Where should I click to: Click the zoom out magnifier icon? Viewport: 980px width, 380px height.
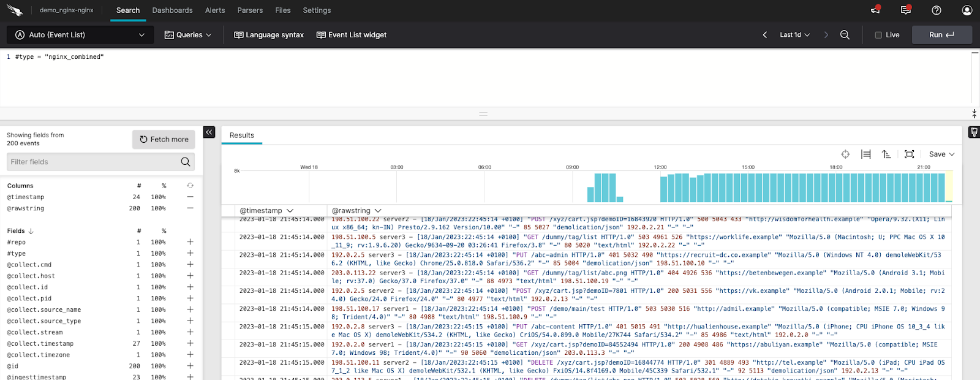845,35
